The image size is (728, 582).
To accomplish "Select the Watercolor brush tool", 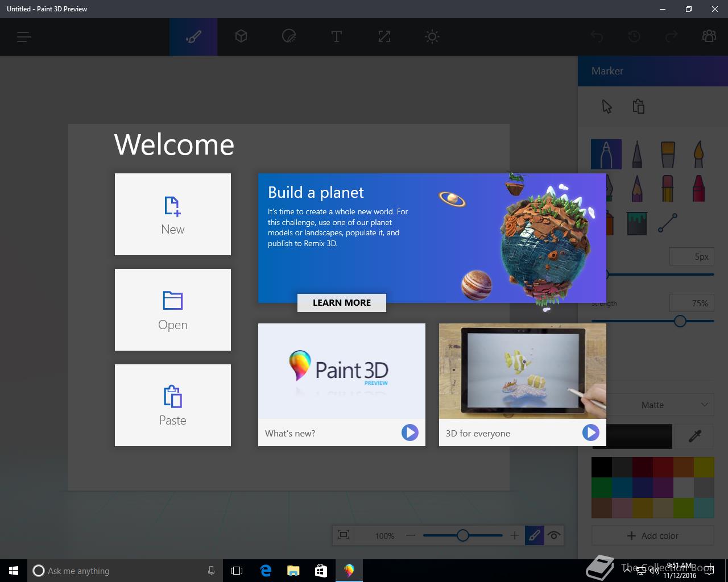I will click(x=698, y=155).
